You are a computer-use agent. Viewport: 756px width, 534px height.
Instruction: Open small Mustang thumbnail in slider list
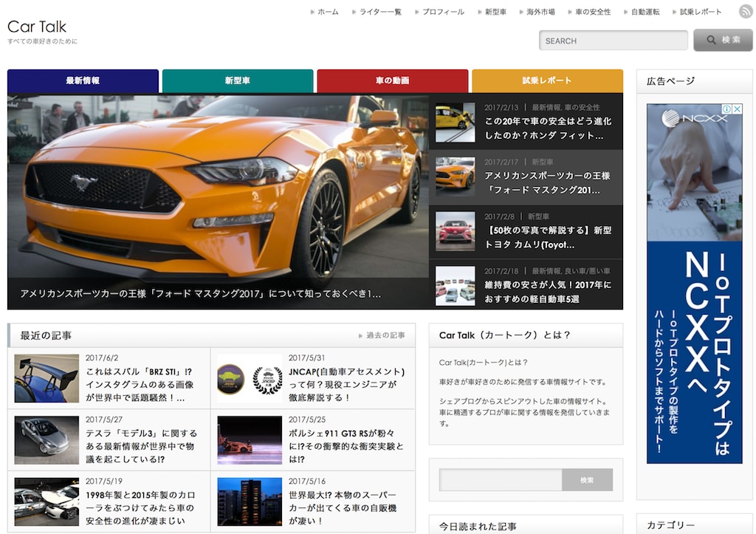tap(455, 177)
